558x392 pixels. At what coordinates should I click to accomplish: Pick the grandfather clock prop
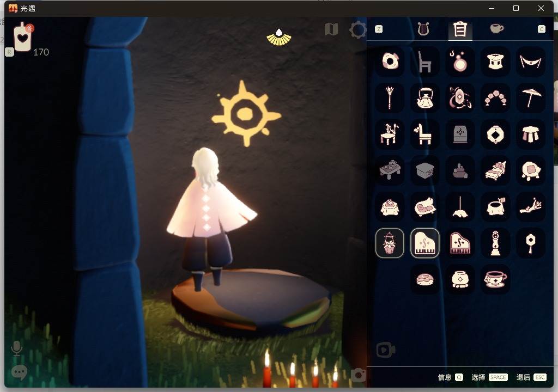(x=496, y=243)
